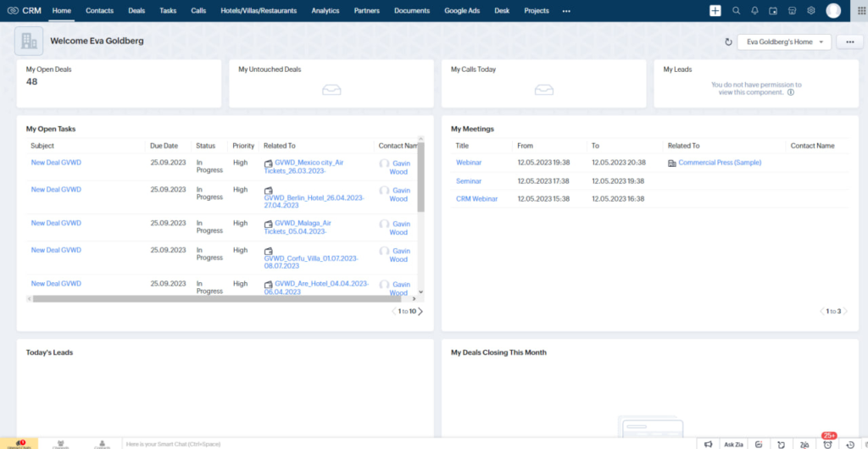Switch to the Analytics tab
This screenshot has width=868, height=449.
click(325, 11)
